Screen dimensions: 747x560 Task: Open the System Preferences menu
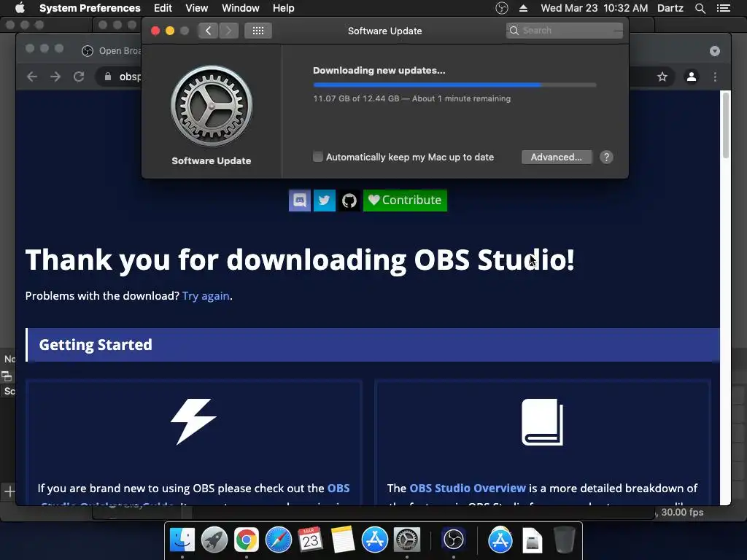pyautogui.click(x=90, y=8)
